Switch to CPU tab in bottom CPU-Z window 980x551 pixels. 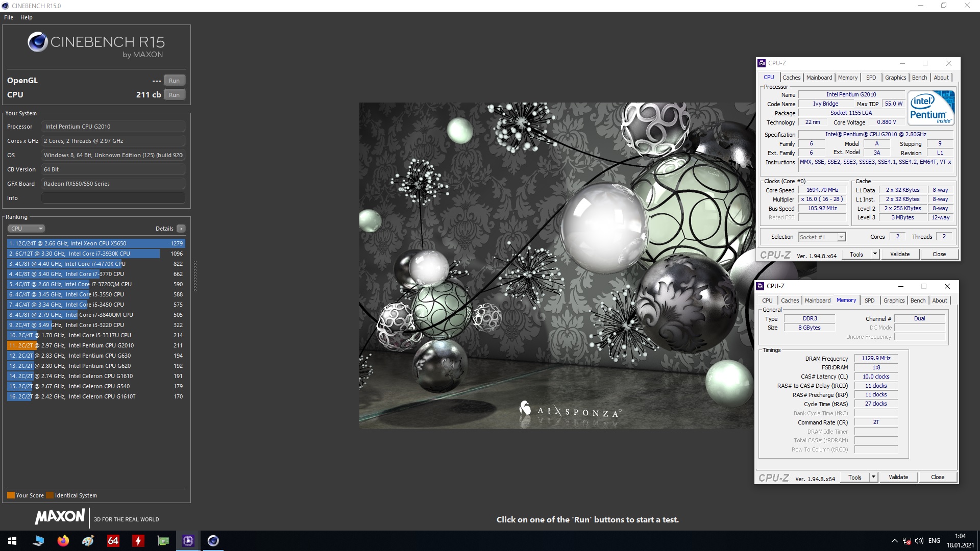[x=767, y=300]
